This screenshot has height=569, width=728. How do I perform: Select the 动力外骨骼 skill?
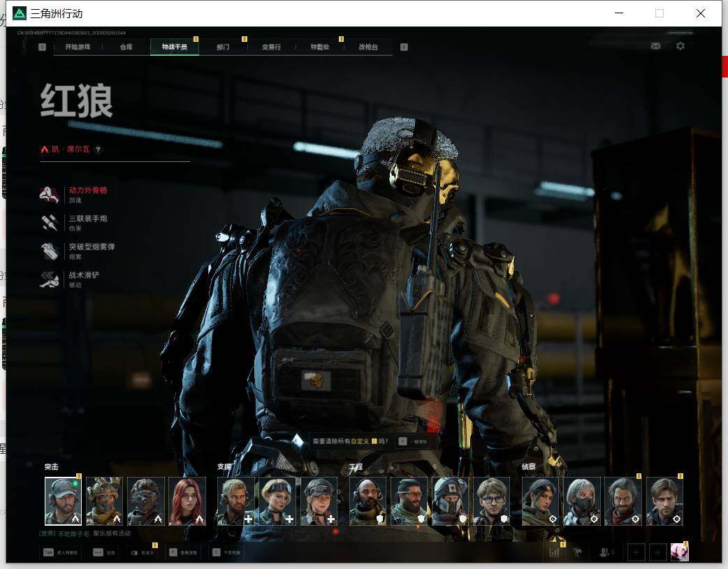click(74, 195)
